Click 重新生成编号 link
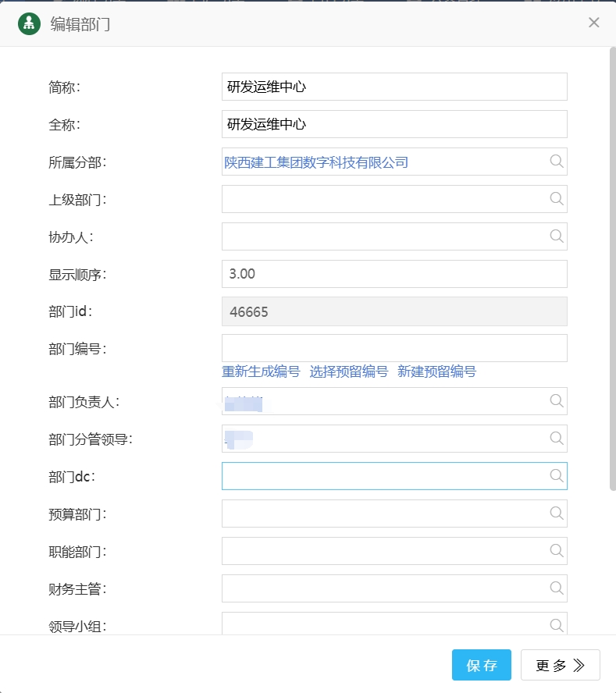This screenshot has height=693, width=616. tap(261, 371)
